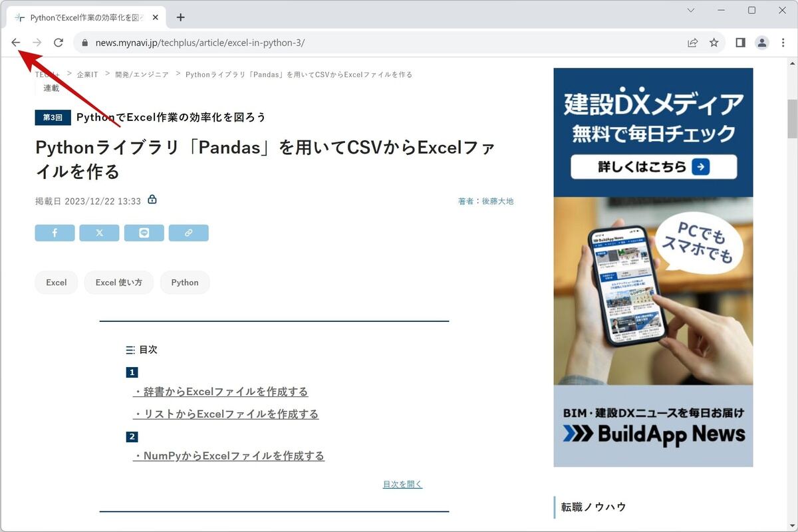
Task: Open the tab search dropdown
Action: [691, 10]
